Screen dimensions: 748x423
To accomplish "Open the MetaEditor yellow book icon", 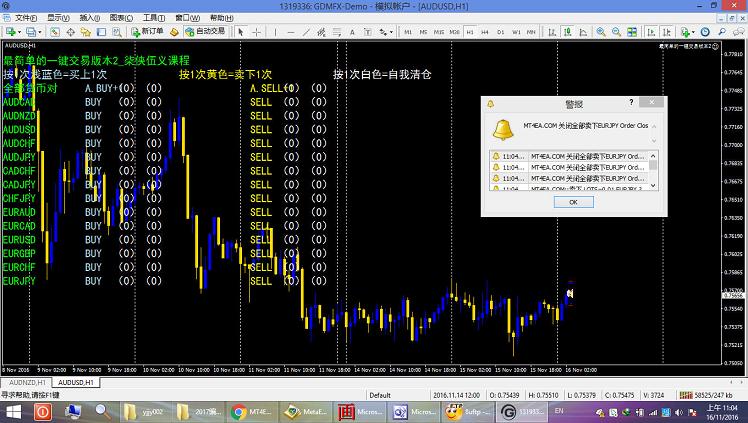I will click(x=175, y=32).
